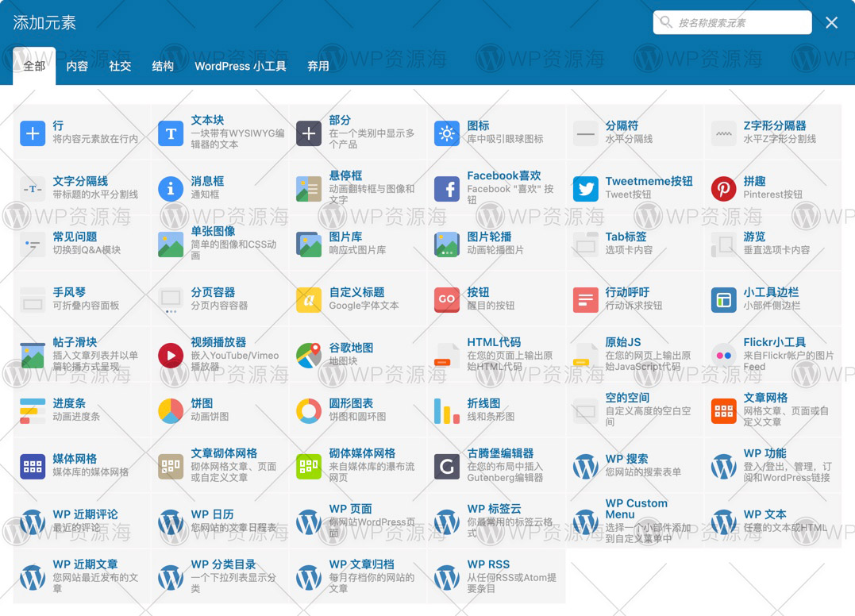Choose the 游览 vertical tabs element
The width and height of the screenshot is (855, 616).
(773, 244)
